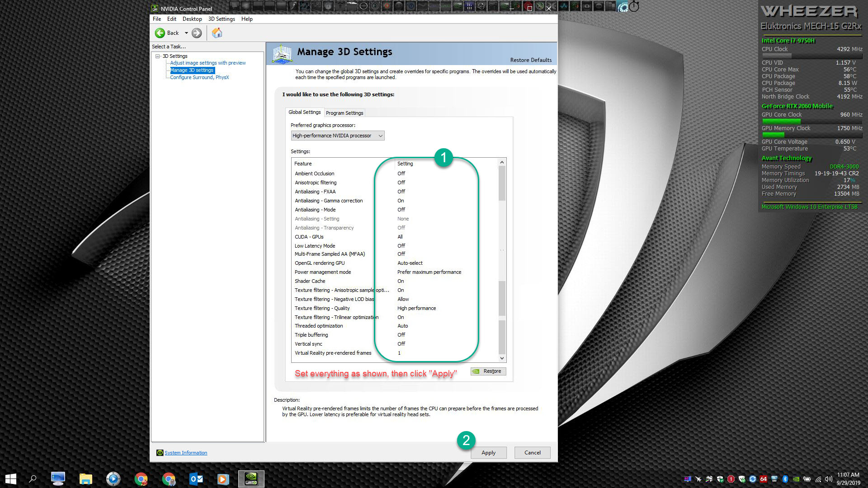Click the NVIDIA system tray icon

click(x=796, y=479)
